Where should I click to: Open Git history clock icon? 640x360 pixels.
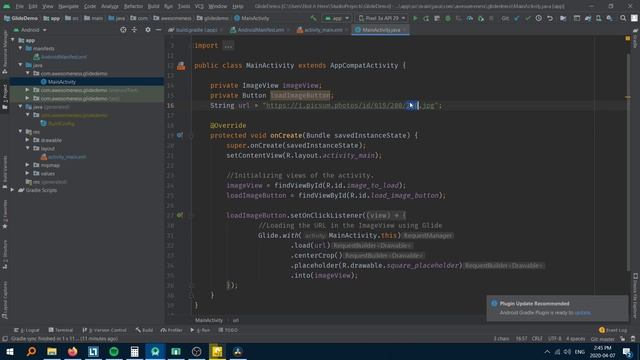[x=539, y=18]
